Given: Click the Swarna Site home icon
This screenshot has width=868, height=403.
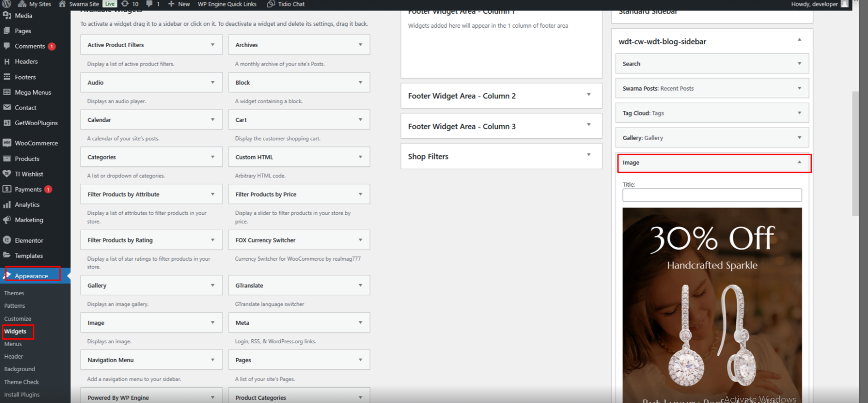Looking at the screenshot, I should tap(62, 4).
